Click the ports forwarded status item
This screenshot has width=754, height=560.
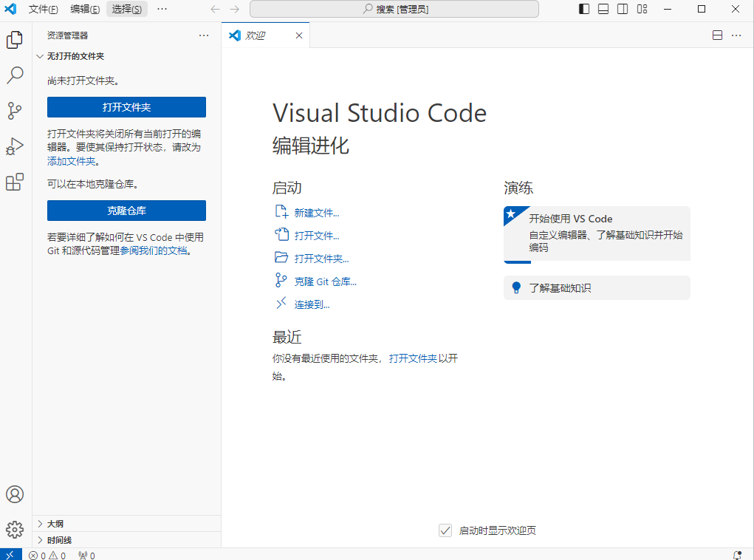click(x=86, y=555)
